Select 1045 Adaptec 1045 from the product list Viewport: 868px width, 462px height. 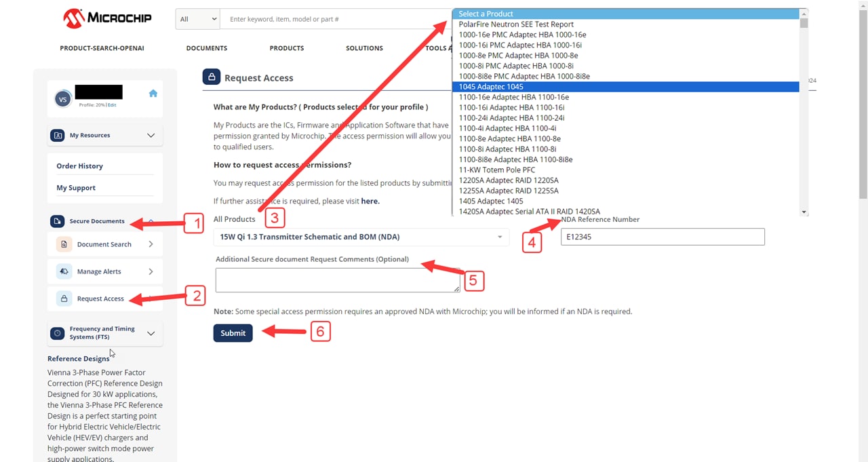coord(491,86)
